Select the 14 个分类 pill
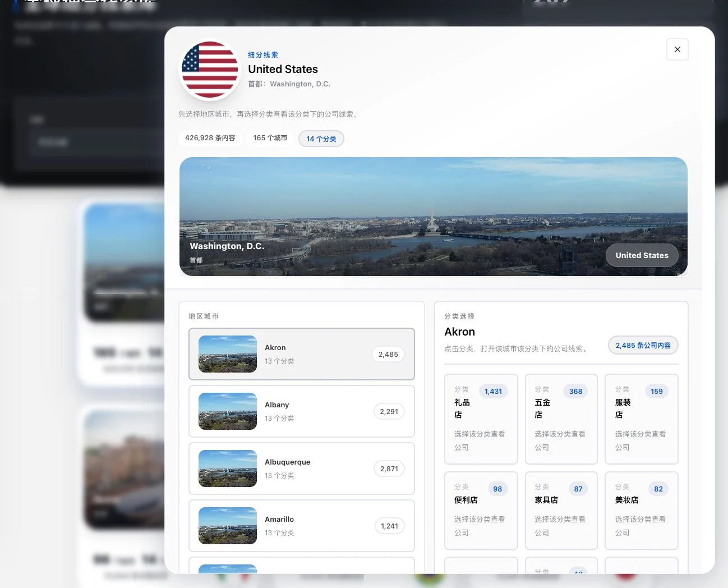This screenshot has width=728, height=588. (x=321, y=139)
